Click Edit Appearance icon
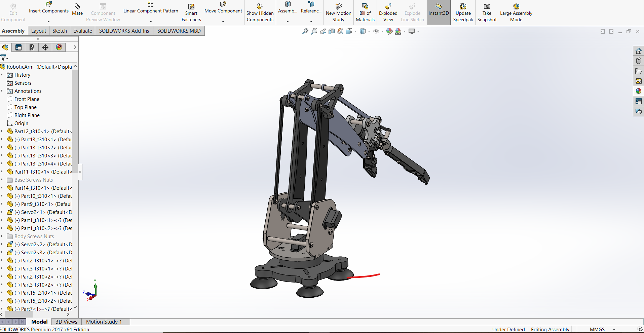644x333 pixels. click(x=389, y=31)
